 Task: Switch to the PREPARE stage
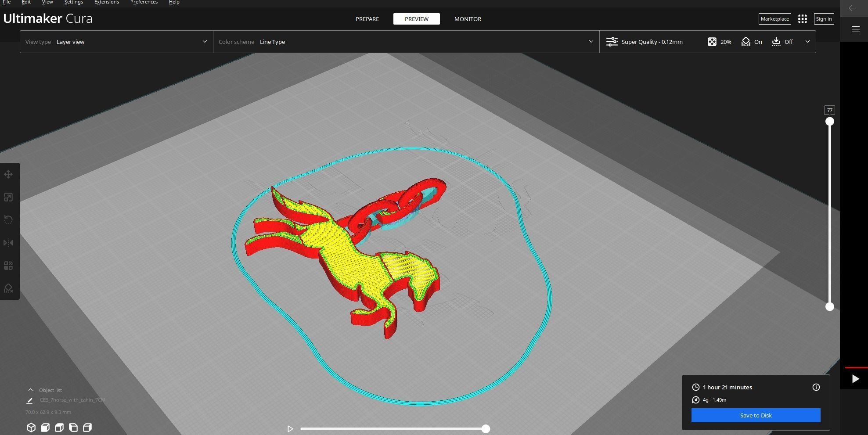[367, 19]
